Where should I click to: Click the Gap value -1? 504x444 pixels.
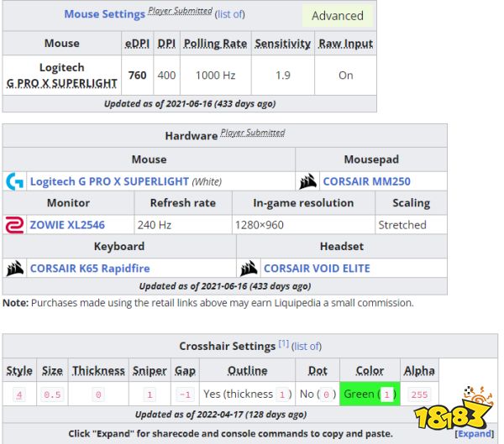point(185,394)
